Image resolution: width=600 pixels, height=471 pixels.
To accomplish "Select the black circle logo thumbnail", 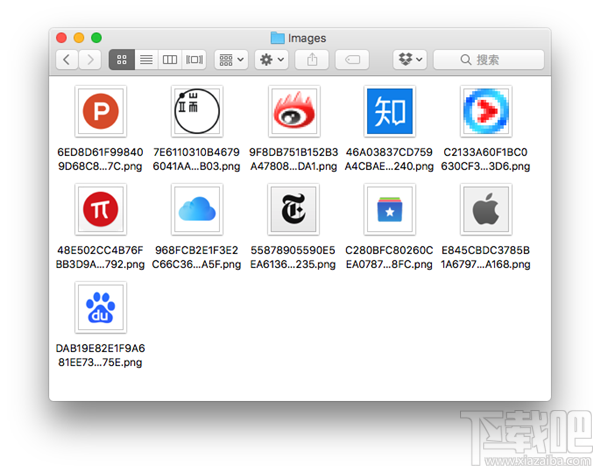I will pyautogui.click(x=197, y=111).
